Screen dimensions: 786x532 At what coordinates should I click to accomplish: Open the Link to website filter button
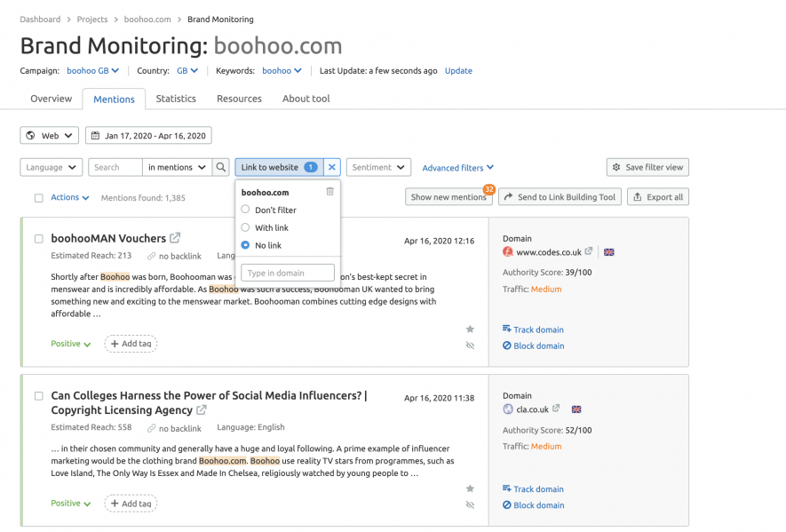[x=279, y=167]
